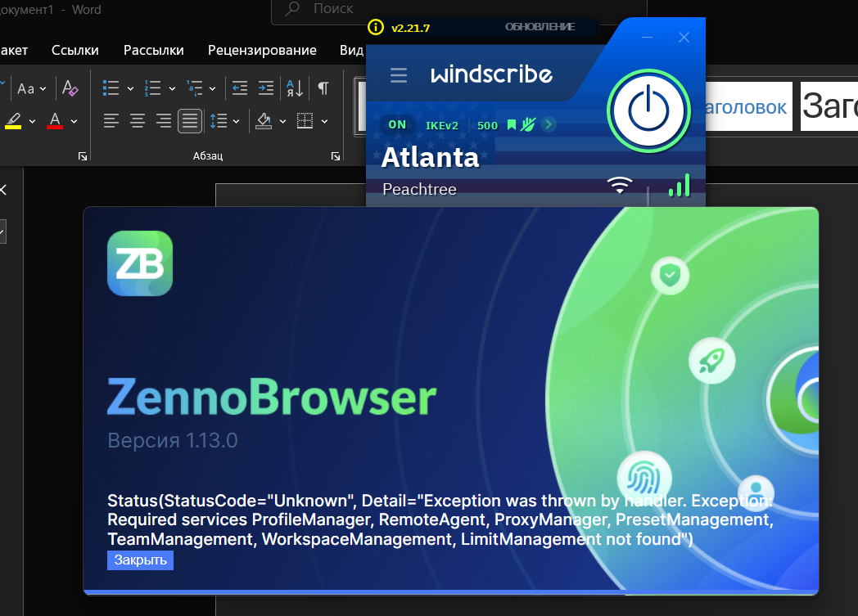Apply yellow text highlight color
This screenshot has width=858, height=616.
pos(13,121)
